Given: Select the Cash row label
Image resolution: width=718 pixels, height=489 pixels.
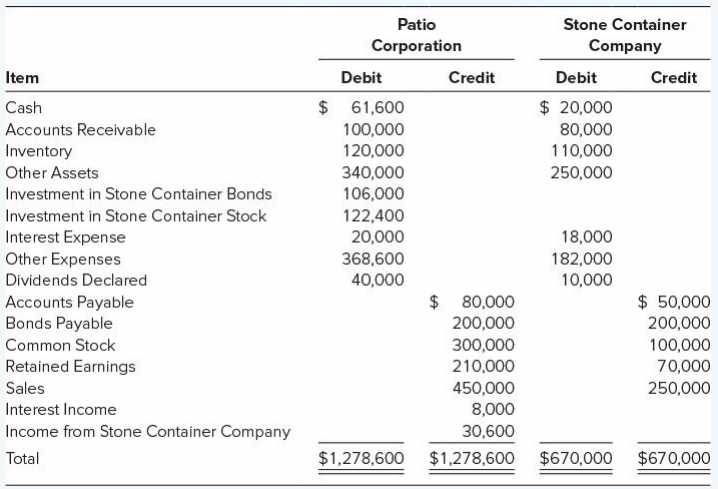Looking at the screenshot, I should [23, 108].
